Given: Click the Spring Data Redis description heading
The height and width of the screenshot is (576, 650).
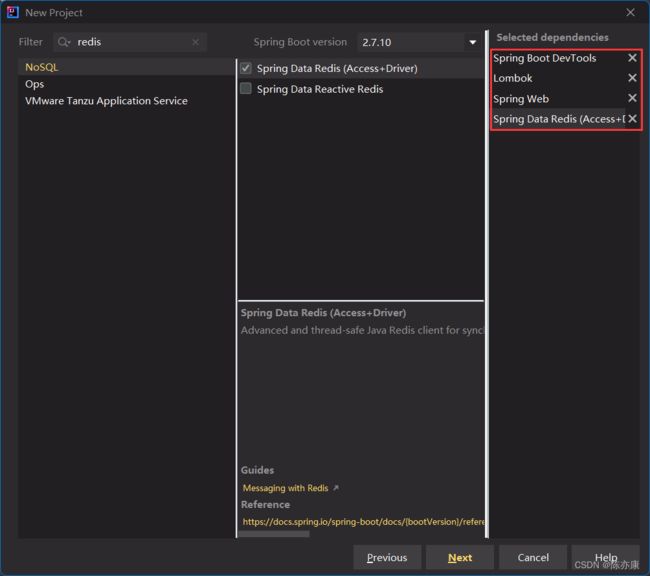Looking at the screenshot, I should pos(323,313).
